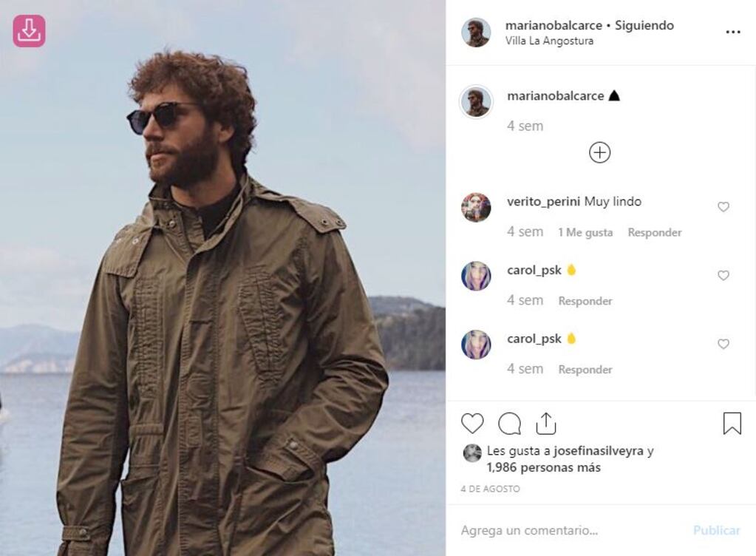Save the post with the bookmark icon
Image resolution: width=756 pixels, height=556 pixels.
tap(732, 423)
